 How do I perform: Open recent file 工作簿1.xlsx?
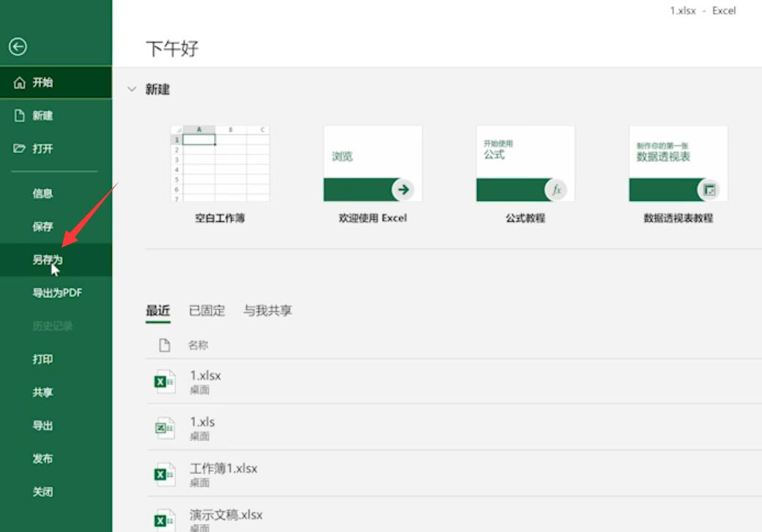pos(454,475)
